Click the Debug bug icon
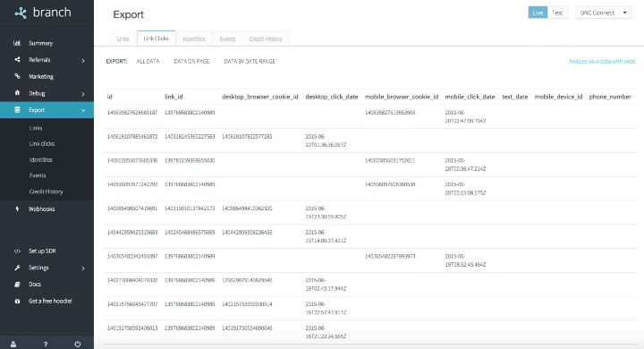Screen dimensions: 644x349 click(x=17, y=93)
